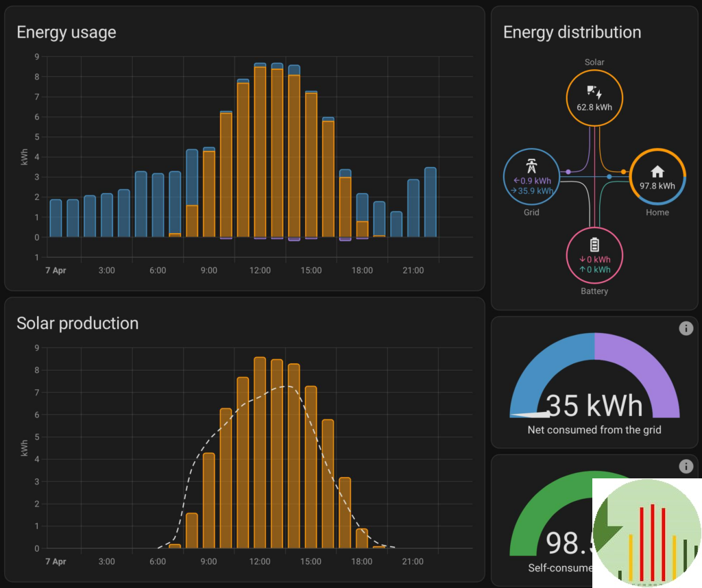This screenshot has width=702, height=588.
Task: Click the Net consumed from the grid gauge
Action: point(594,384)
